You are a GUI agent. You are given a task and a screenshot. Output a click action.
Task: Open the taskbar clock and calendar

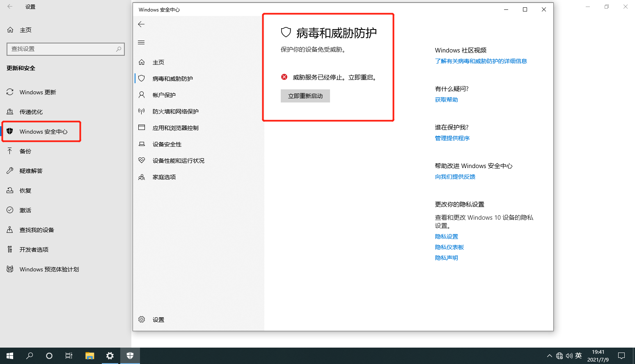tap(598, 356)
